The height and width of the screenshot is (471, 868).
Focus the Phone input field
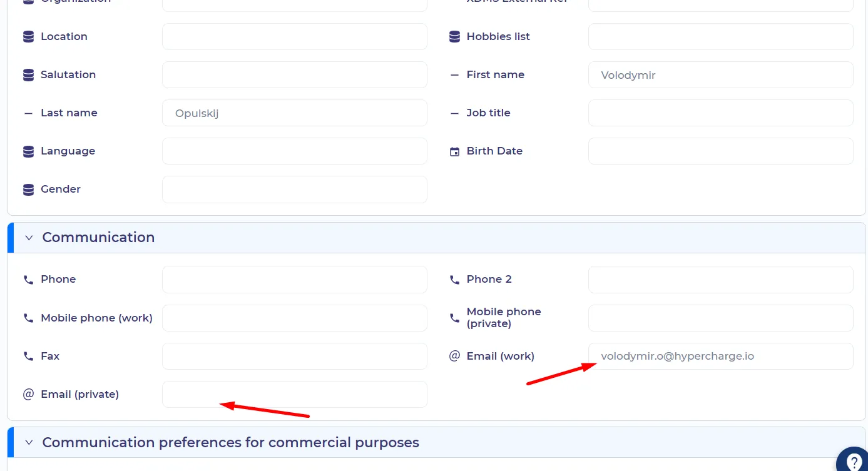295,280
